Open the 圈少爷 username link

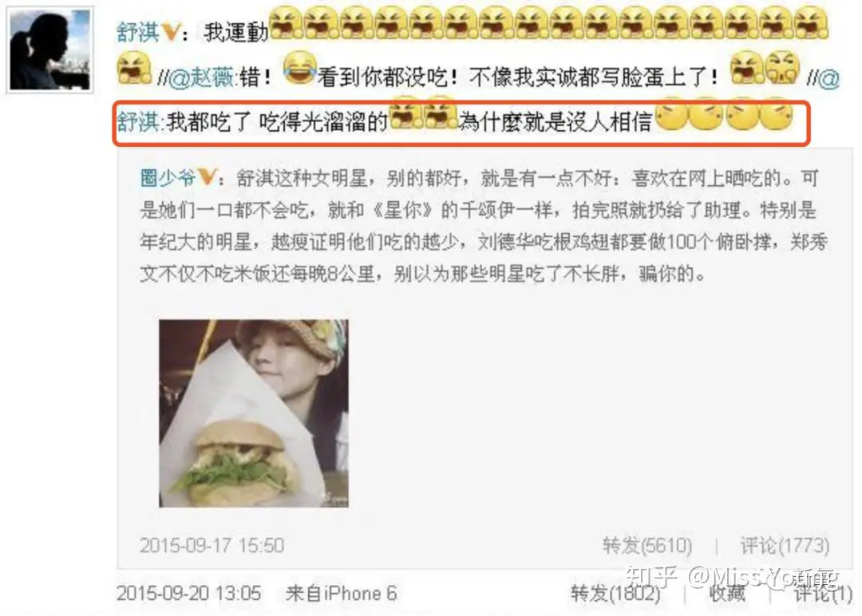pyautogui.click(x=168, y=177)
